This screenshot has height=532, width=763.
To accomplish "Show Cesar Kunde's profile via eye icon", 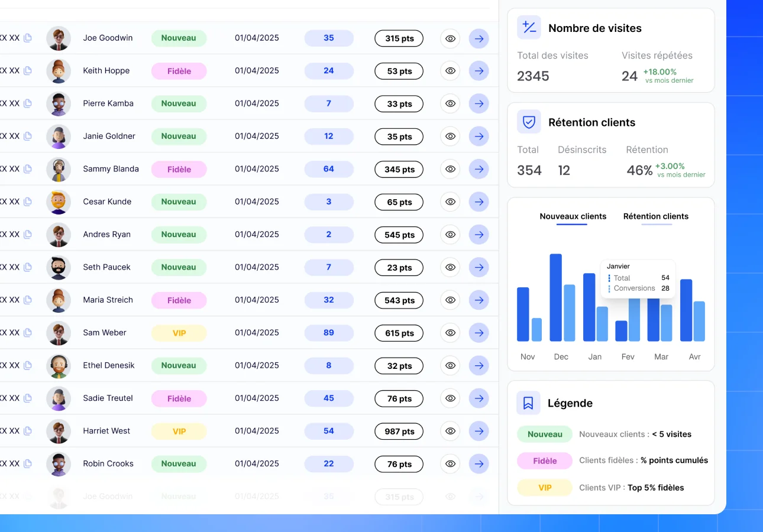I will click(x=450, y=202).
